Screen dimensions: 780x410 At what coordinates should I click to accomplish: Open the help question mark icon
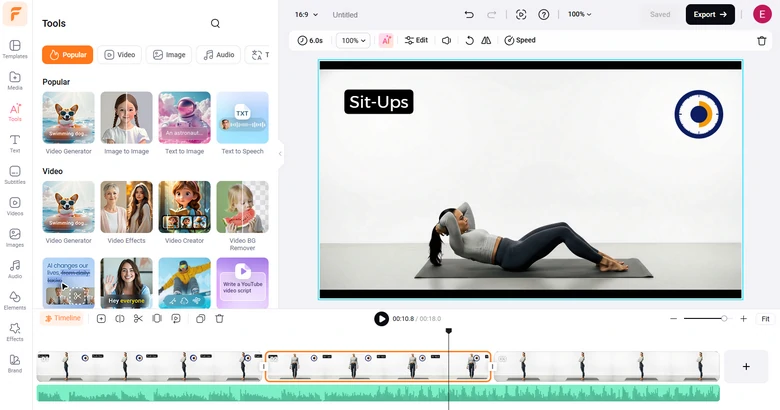[x=544, y=14]
